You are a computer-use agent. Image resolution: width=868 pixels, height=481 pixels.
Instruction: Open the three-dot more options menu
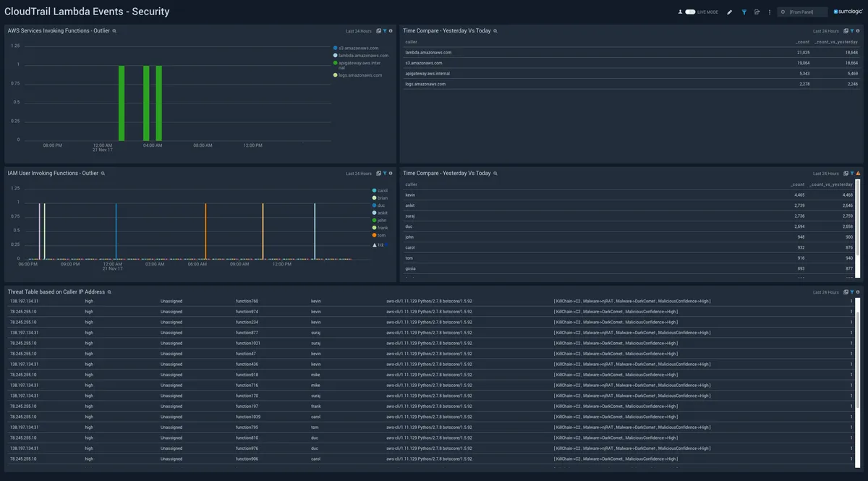(769, 12)
